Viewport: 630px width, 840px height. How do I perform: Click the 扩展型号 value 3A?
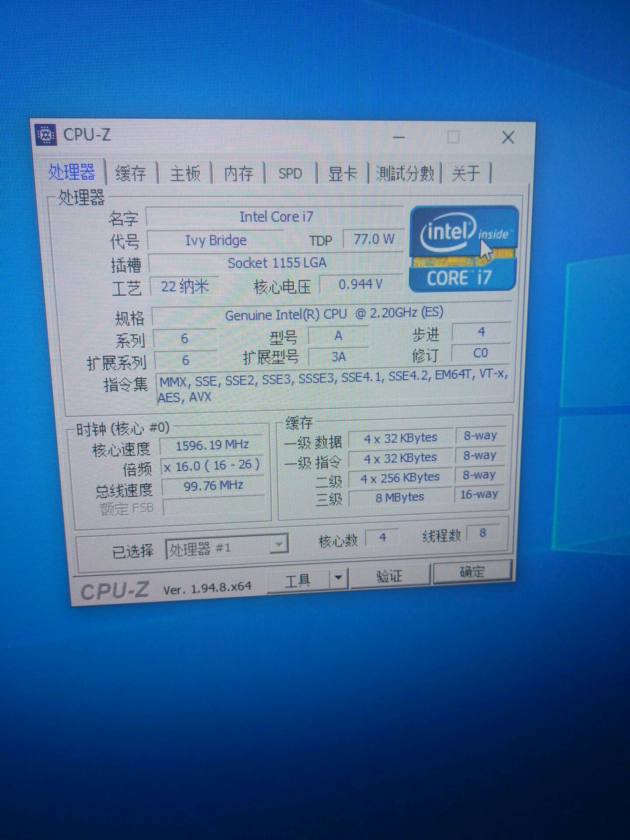[x=339, y=357]
